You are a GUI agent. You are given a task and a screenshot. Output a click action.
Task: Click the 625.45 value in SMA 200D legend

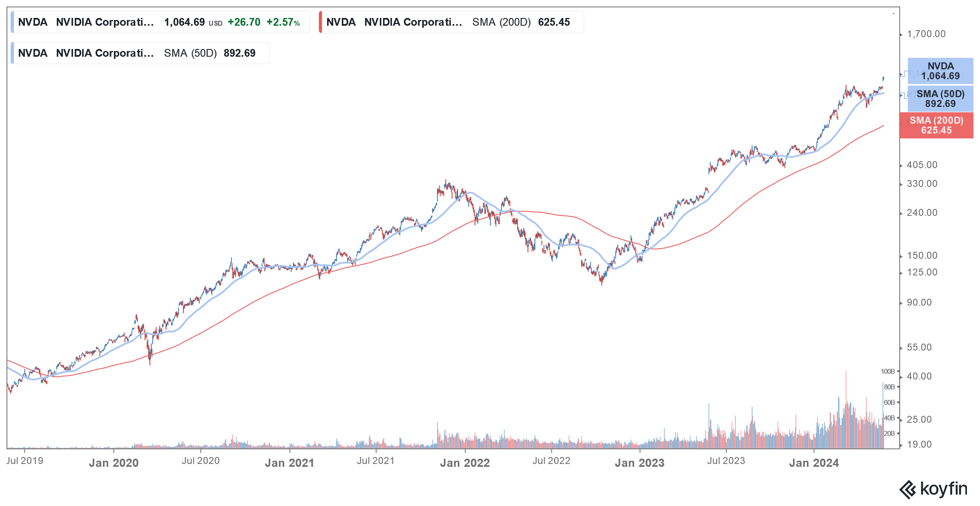pos(554,22)
